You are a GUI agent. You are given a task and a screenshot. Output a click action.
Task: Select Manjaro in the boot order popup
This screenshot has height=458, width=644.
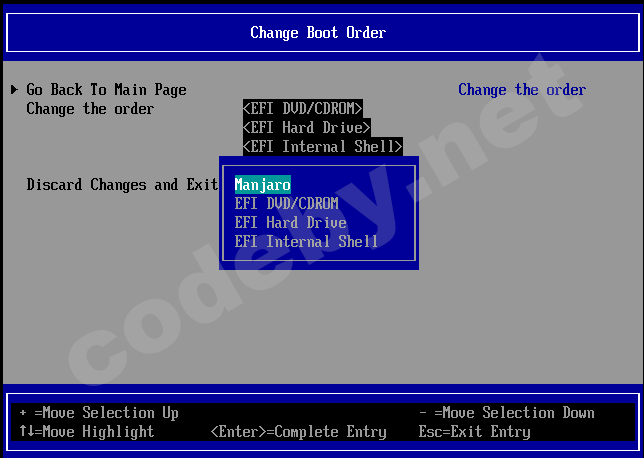(263, 184)
